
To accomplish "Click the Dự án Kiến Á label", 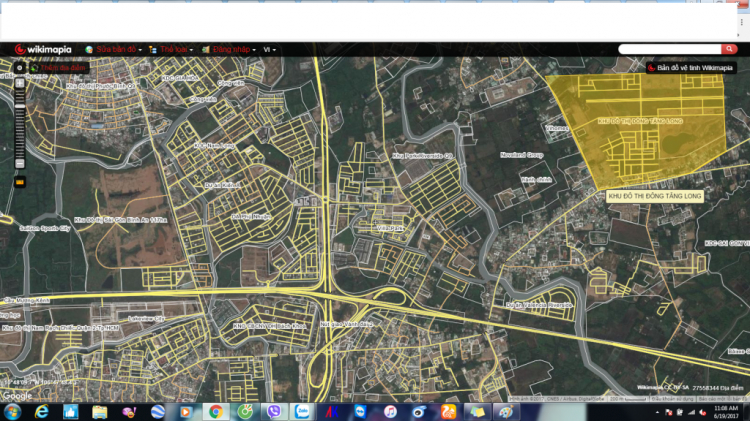I will (222, 185).
